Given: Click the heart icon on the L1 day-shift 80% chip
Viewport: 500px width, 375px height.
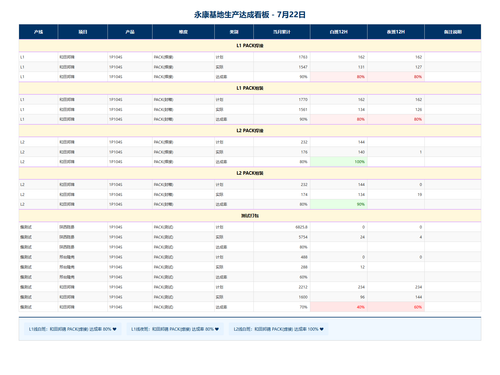Looking at the screenshot, I should point(114,329).
